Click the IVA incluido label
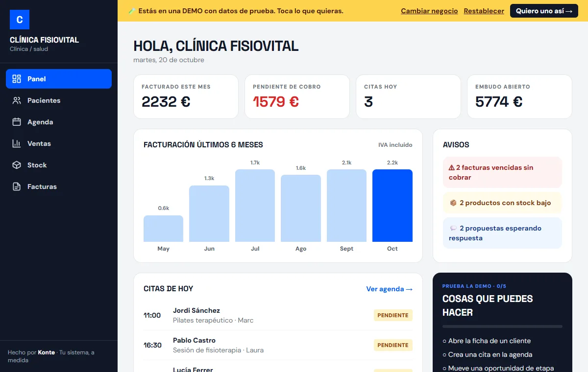588x372 pixels. click(395, 145)
